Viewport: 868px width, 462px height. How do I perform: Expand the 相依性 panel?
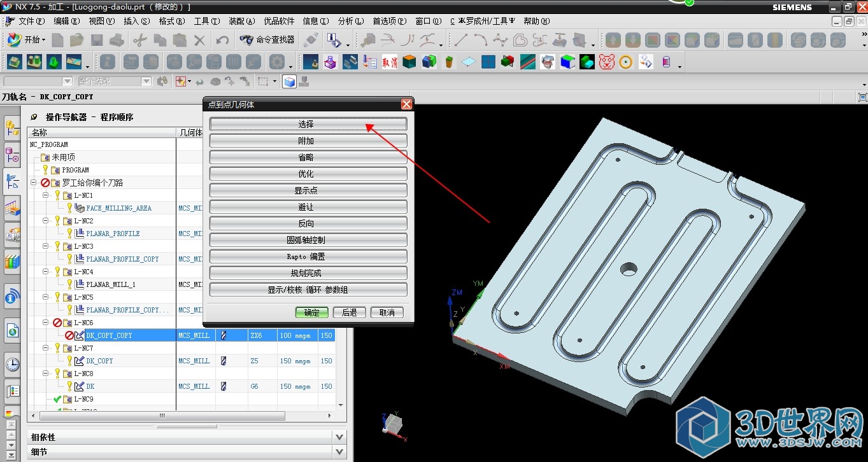[x=187, y=437]
